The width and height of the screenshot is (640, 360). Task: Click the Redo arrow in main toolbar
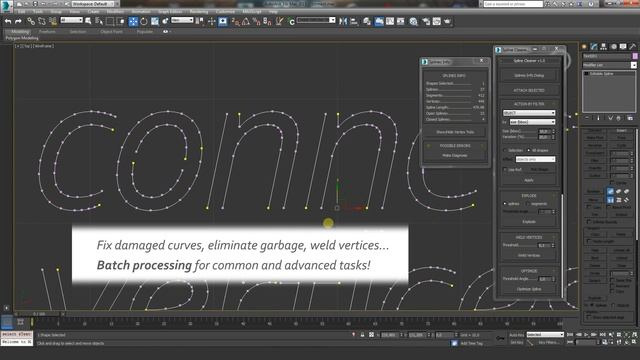coord(18,22)
